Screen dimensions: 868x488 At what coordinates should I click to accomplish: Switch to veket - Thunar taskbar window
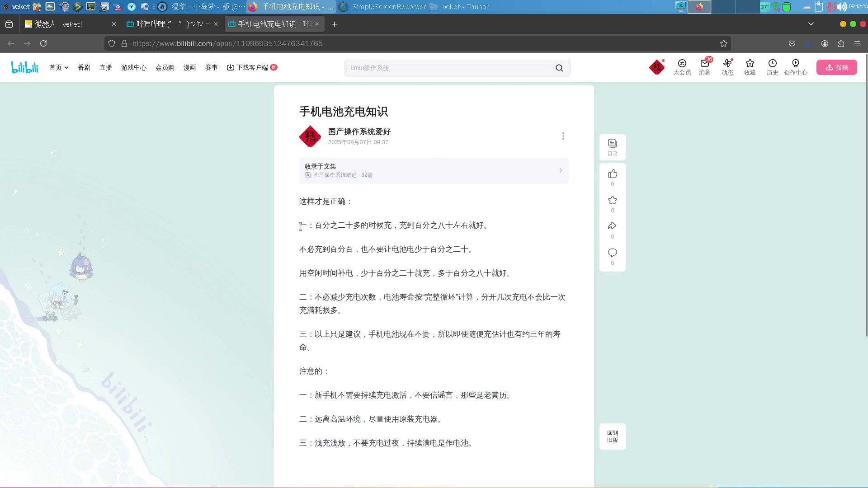click(459, 6)
